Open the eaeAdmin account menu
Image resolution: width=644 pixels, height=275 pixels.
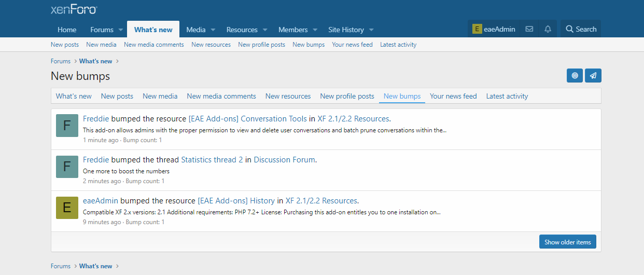(494, 29)
